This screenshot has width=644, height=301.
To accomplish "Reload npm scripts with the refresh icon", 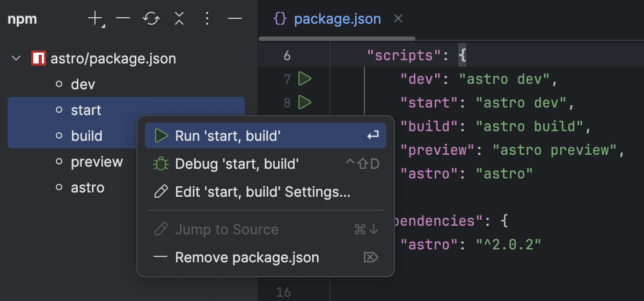I will (x=151, y=19).
